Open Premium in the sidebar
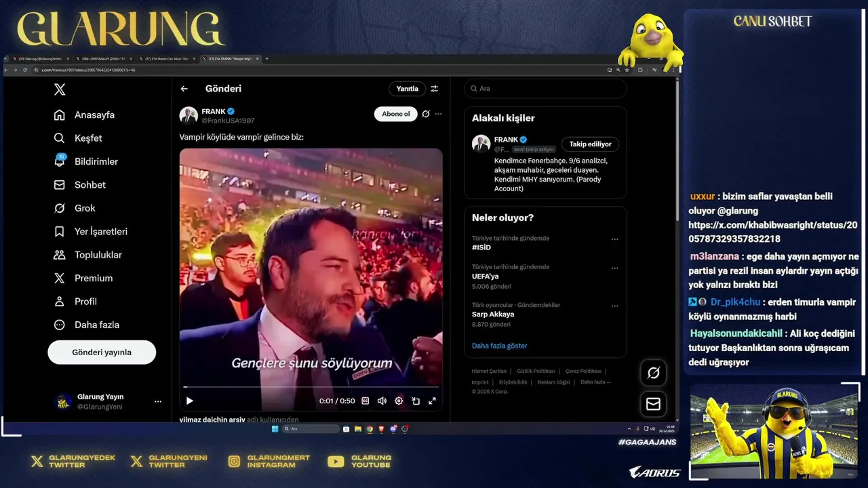This screenshot has width=868, height=488. (x=83, y=278)
